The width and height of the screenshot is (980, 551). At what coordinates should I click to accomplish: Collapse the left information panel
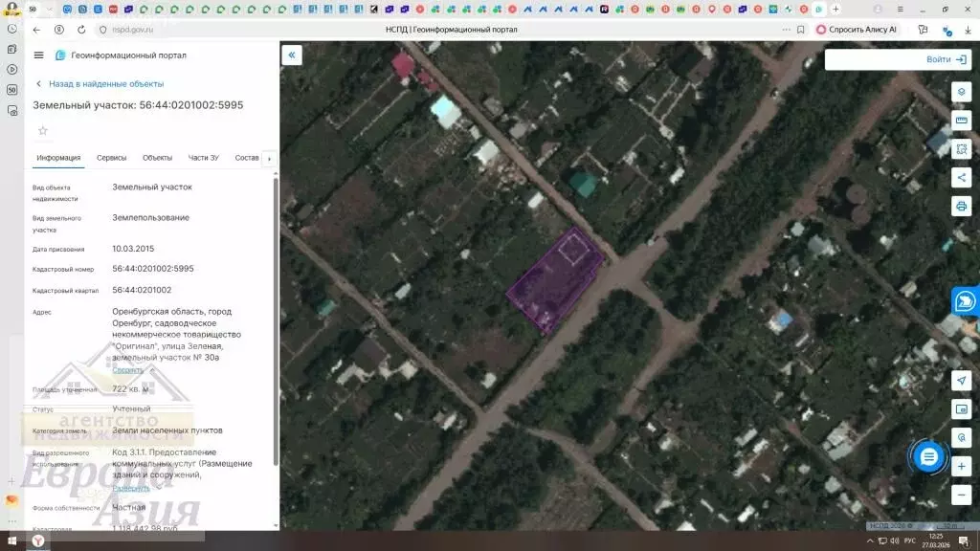(x=292, y=55)
